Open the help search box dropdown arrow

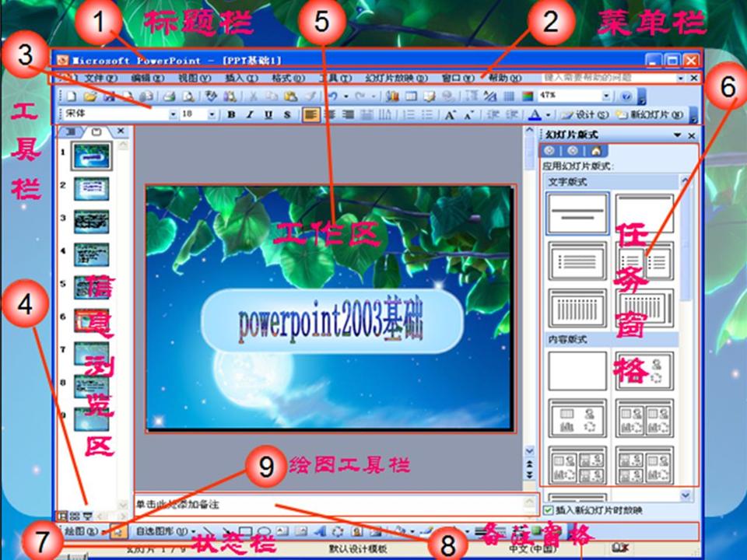click(x=681, y=78)
